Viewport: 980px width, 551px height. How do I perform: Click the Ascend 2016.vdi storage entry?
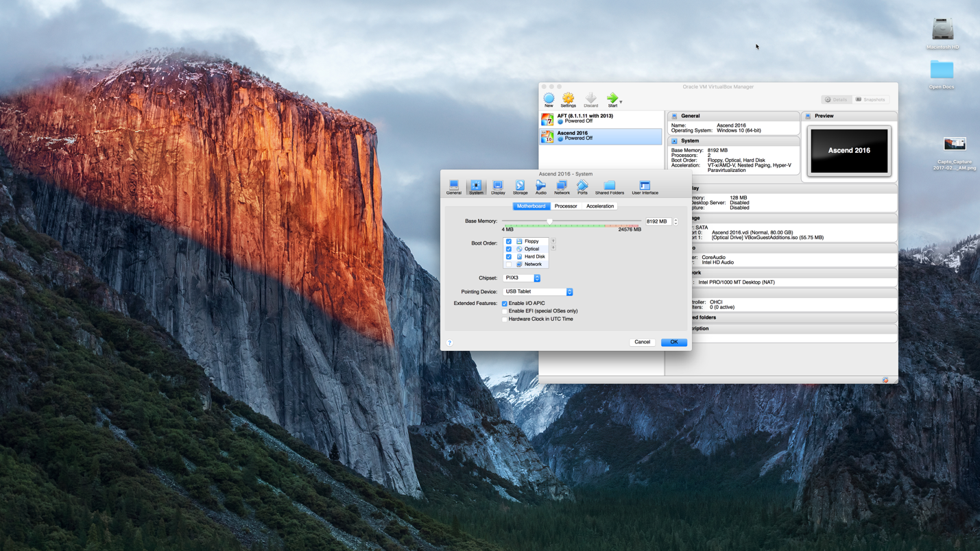[x=752, y=232]
